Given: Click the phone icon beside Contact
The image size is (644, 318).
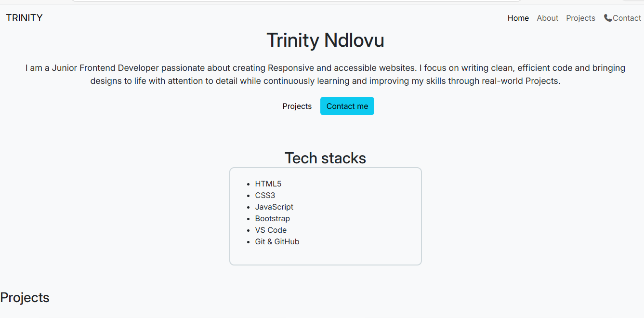Looking at the screenshot, I should [x=607, y=17].
